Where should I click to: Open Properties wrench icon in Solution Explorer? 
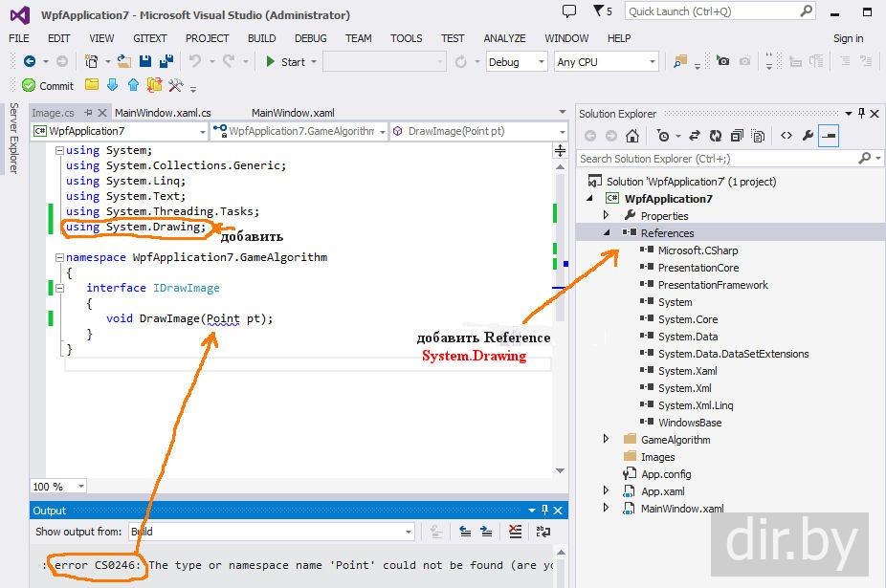pyautogui.click(x=808, y=136)
